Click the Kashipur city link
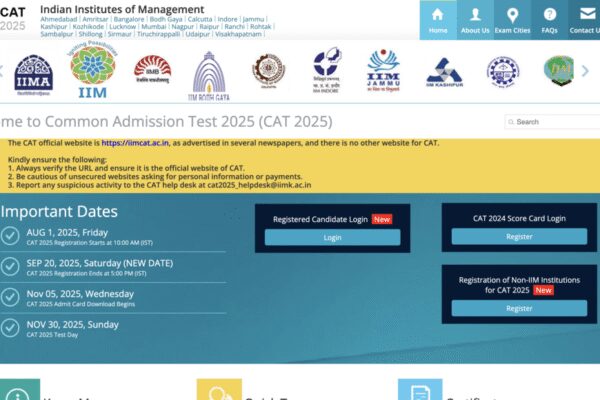Image resolution: width=600 pixels, height=400 pixels. coord(54,27)
